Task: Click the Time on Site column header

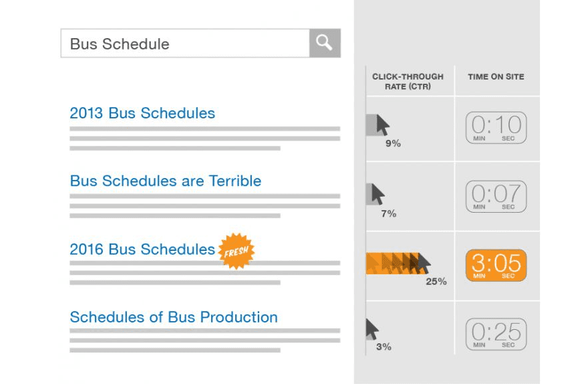Action: [496, 77]
